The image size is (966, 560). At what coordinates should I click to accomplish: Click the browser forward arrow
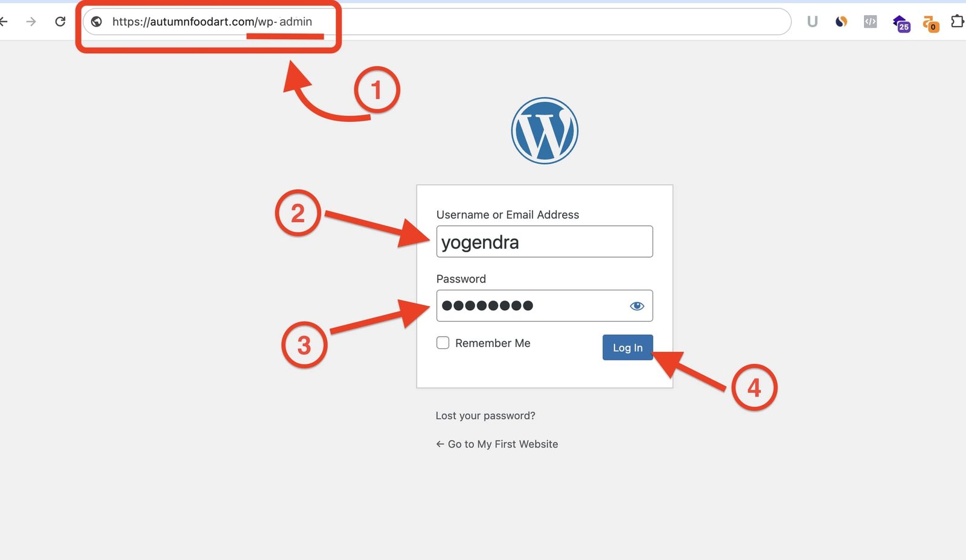tap(31, 22)
